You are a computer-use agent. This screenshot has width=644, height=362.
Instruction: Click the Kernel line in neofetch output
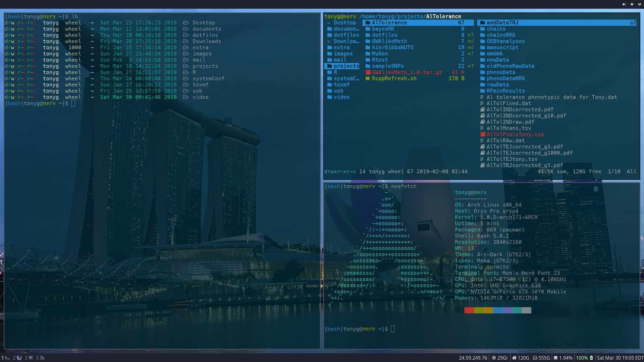point(496,217)
